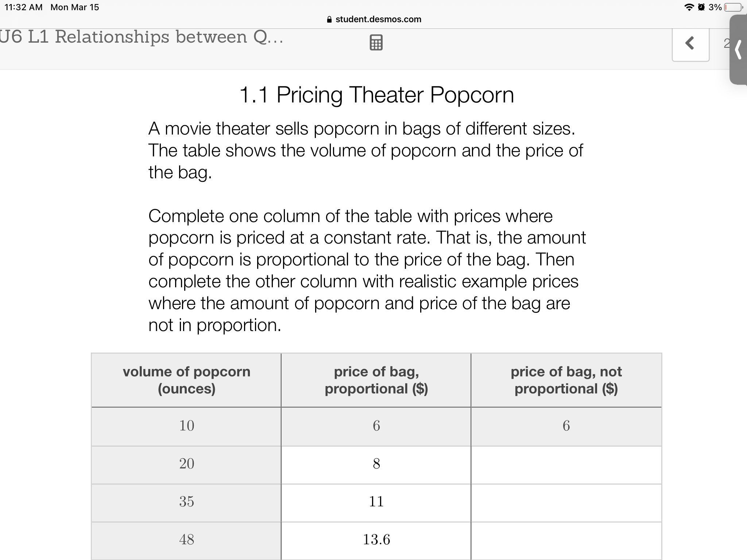Screen dimensions: 747x560
Task: Open the Desmos calculator tool
Action: coord(376,43)
